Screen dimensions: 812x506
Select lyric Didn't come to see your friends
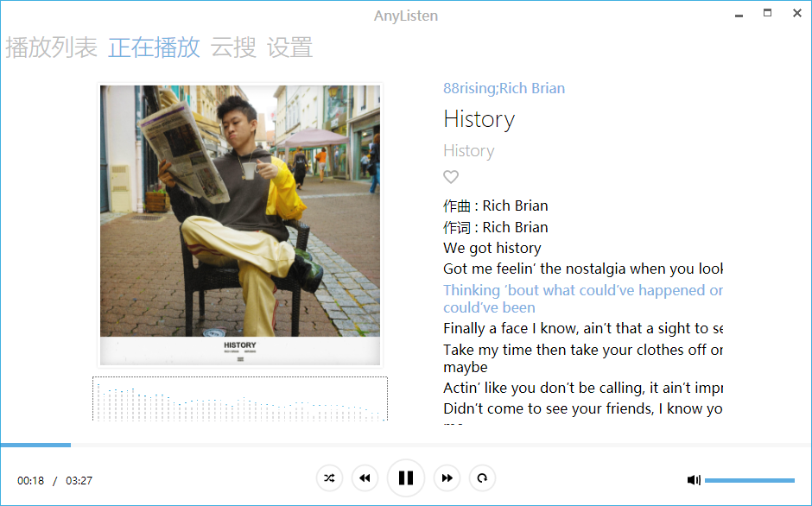point(583,408)
